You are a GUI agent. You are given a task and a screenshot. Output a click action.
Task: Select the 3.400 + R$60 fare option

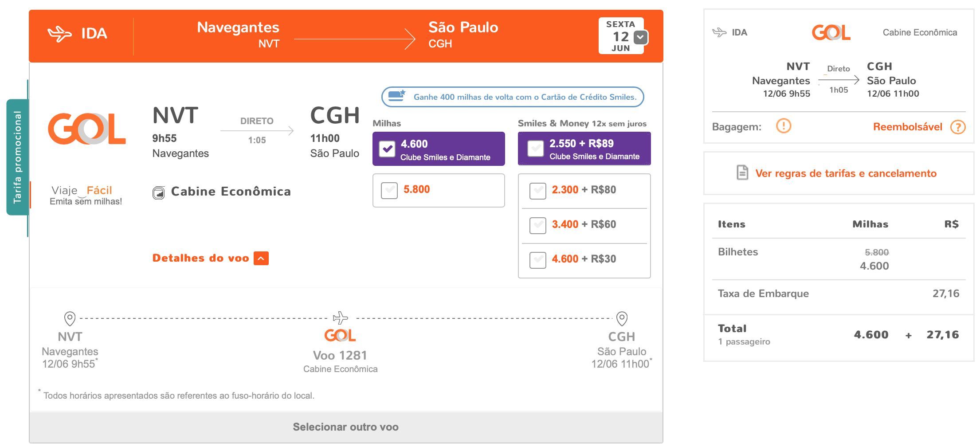tap(537, 225)
